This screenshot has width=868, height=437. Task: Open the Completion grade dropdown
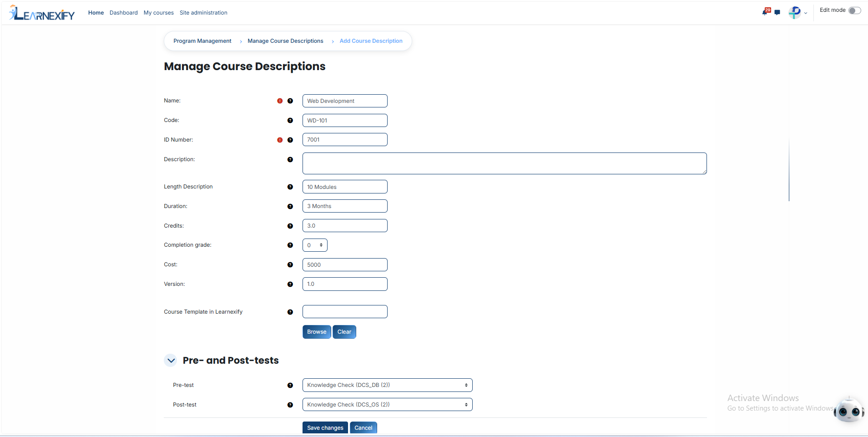pyautogui.click(x=315, y=245)
